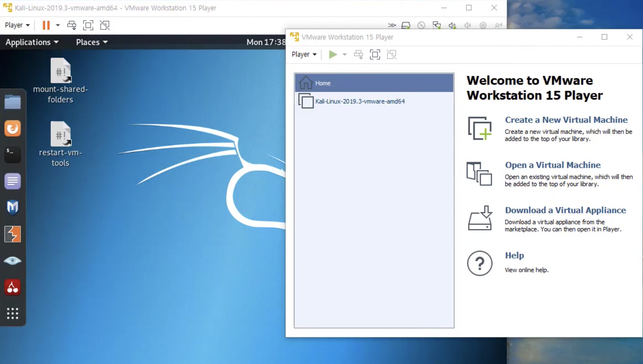Screen dimensions: 643x364
Task: Select Kali-Linux-2019.3-vmware-amd64 in library list
Action: point(360,101)
